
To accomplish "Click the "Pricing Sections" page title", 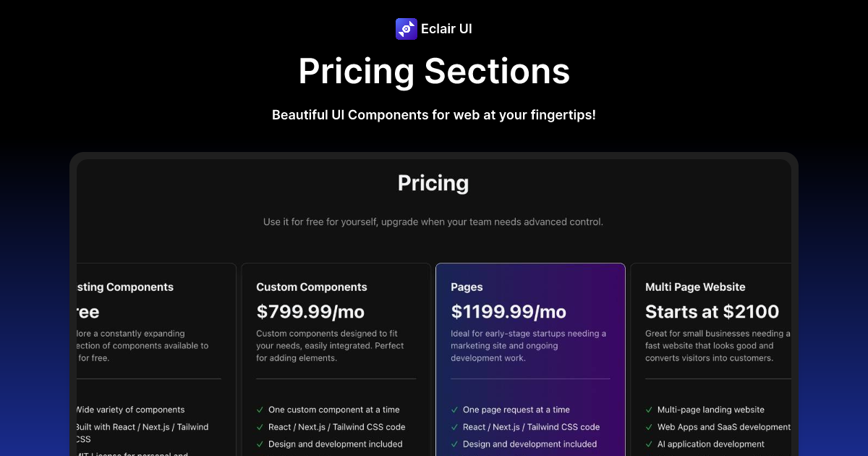I will pyautogui.click(x=434, y=71).
